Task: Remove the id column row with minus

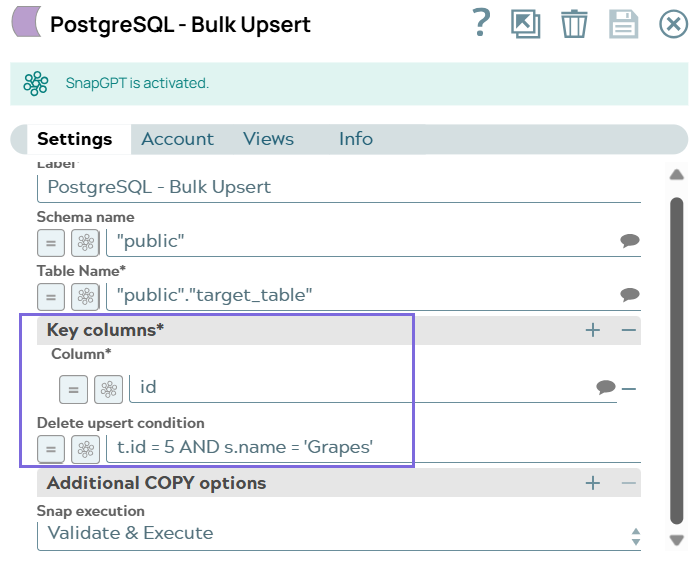Action: point(629,389)
